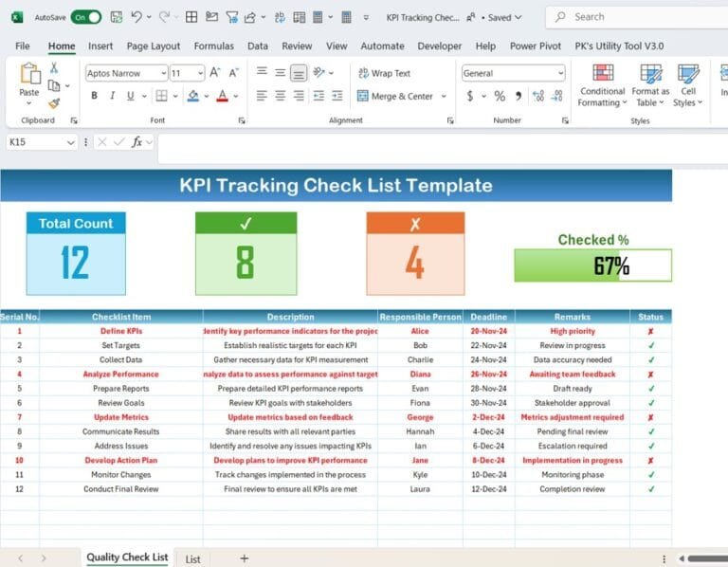Apply Comma Style format
The image size is (728, 567).
coord(519,96)
